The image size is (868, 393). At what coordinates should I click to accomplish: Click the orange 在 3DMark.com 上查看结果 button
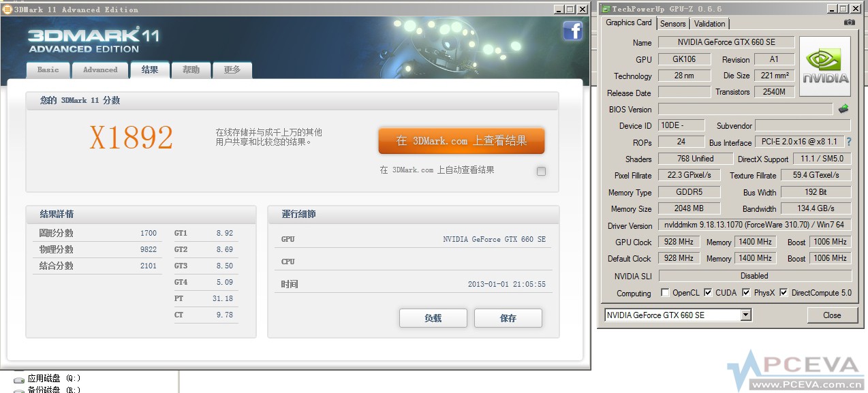pos(461,140)
